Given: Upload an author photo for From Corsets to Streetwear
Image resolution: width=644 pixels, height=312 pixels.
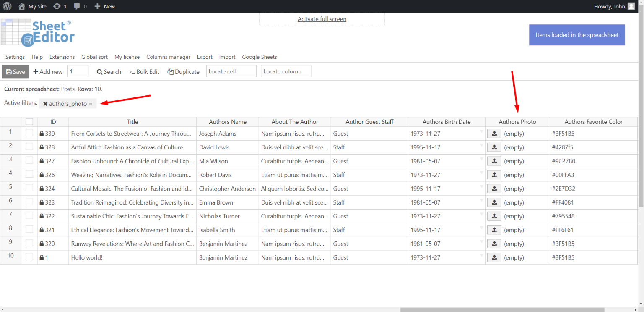Looking at the screenshot, I should pyautogui.click(x=494, y=133).
